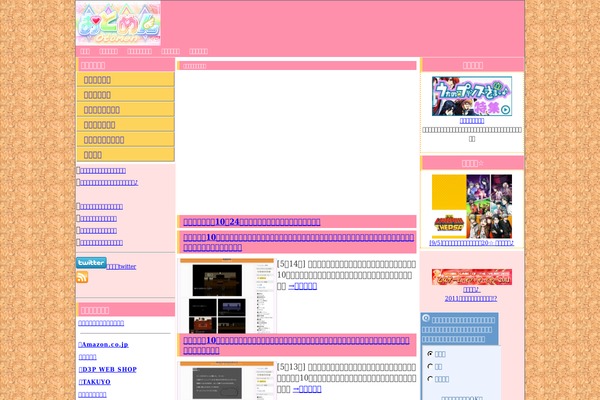The width and height of the screenshot is (600, 400).
Task: Open the blue twitter badge
Action: click(x=91, y=263)
